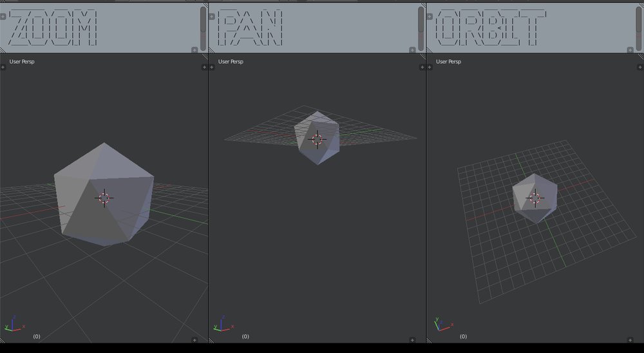Click top-right corner split widget of PAN editor
Screen dimensions: 644x353
point(423,6)
